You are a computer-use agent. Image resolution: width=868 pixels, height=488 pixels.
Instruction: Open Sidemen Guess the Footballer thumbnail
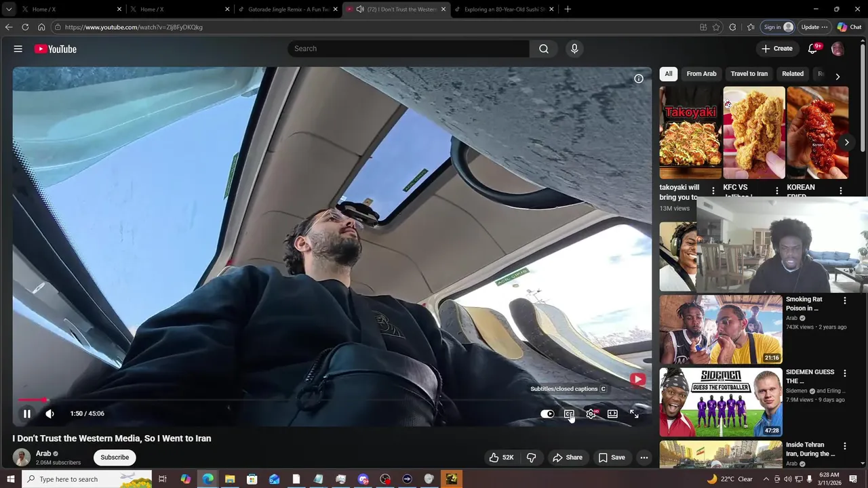coord(721,402)
